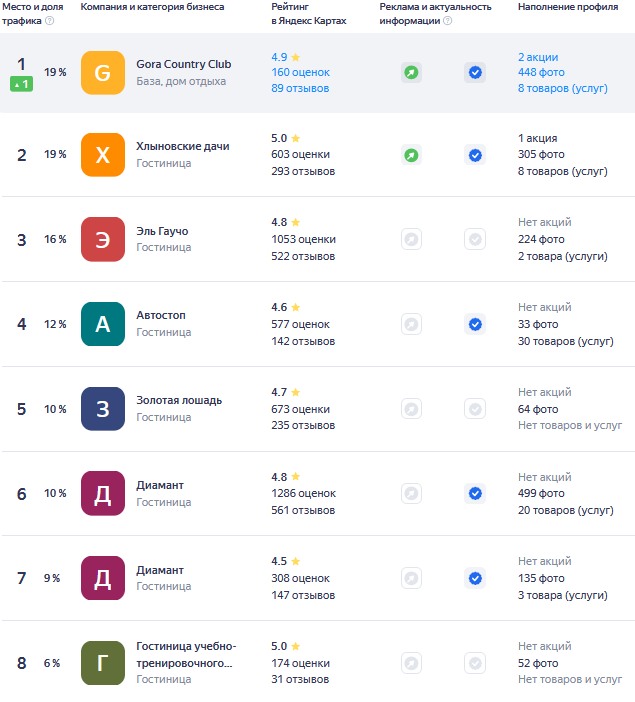Click grey verification checkmark for Золотая лошадь
The height and width of the screenshot is (702, 635).
tap(475, 409)
